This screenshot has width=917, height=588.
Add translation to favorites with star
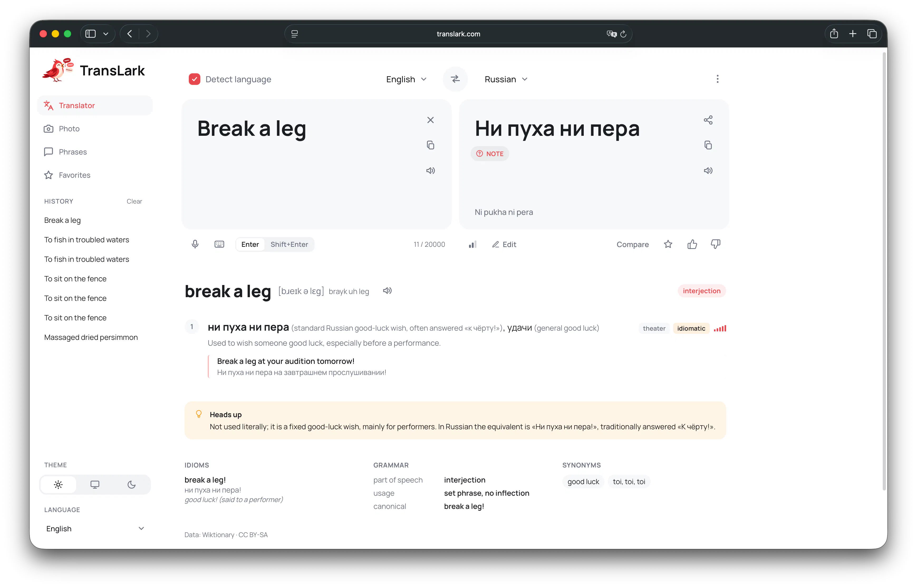click(668, 244)
